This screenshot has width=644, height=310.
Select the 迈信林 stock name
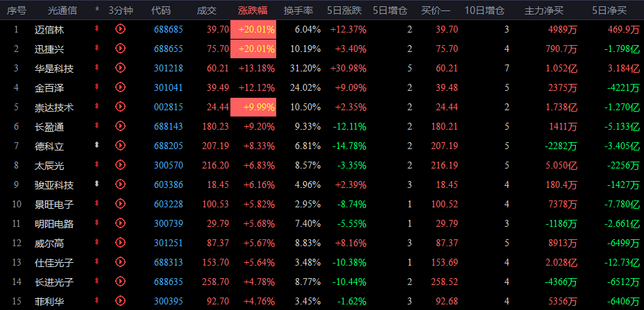click(49, 30)
